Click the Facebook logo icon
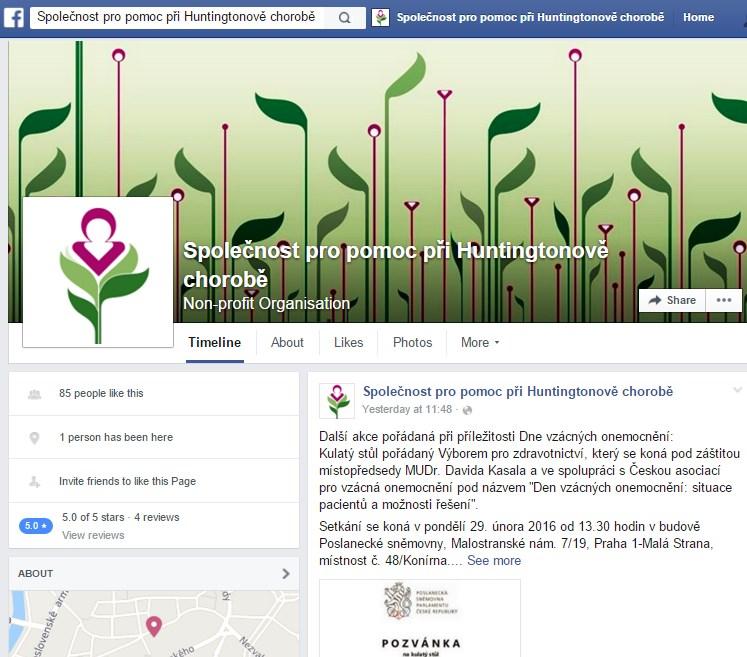This screenshot has width=747, height=657. pyautogui.click(x=13, y=18)
